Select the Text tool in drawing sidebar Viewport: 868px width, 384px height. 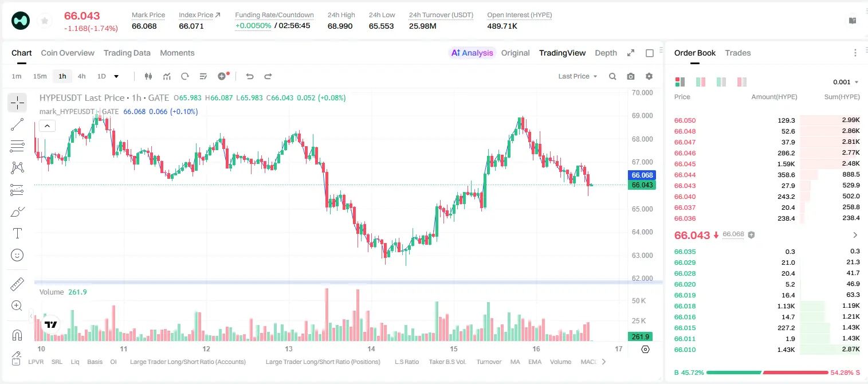(x=17, y=233)
